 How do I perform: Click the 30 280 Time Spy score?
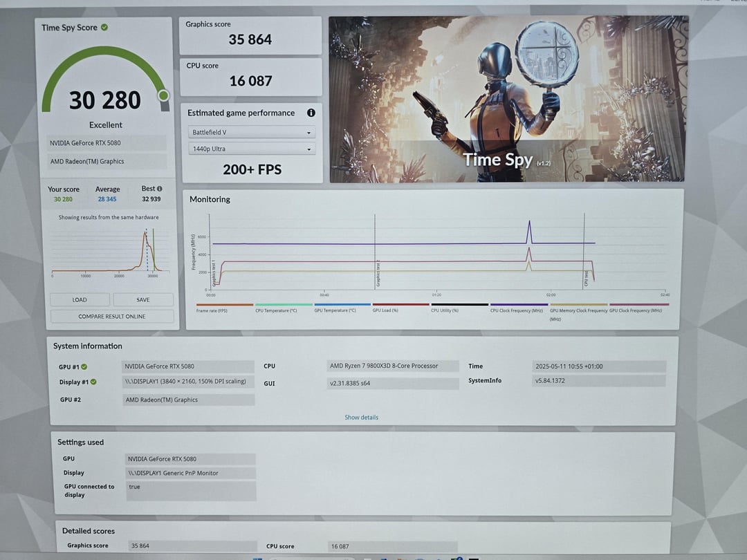pyautogui.click(x=105, y=100)
